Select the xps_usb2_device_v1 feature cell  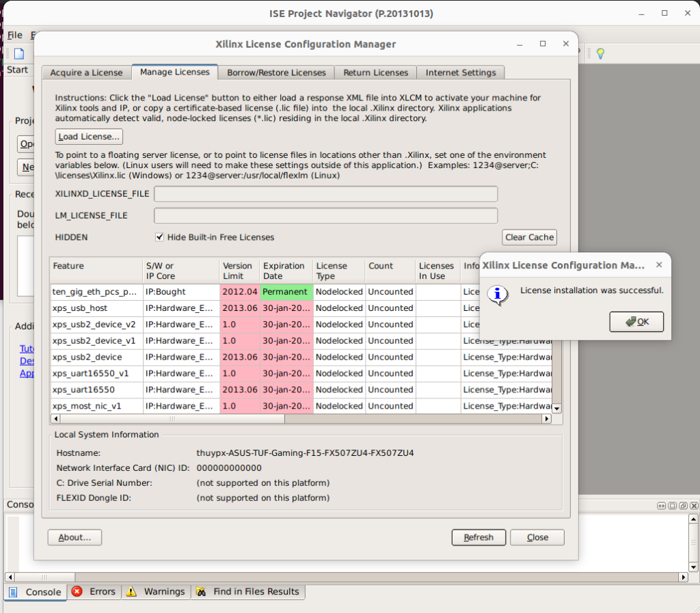tap(96, 341)
